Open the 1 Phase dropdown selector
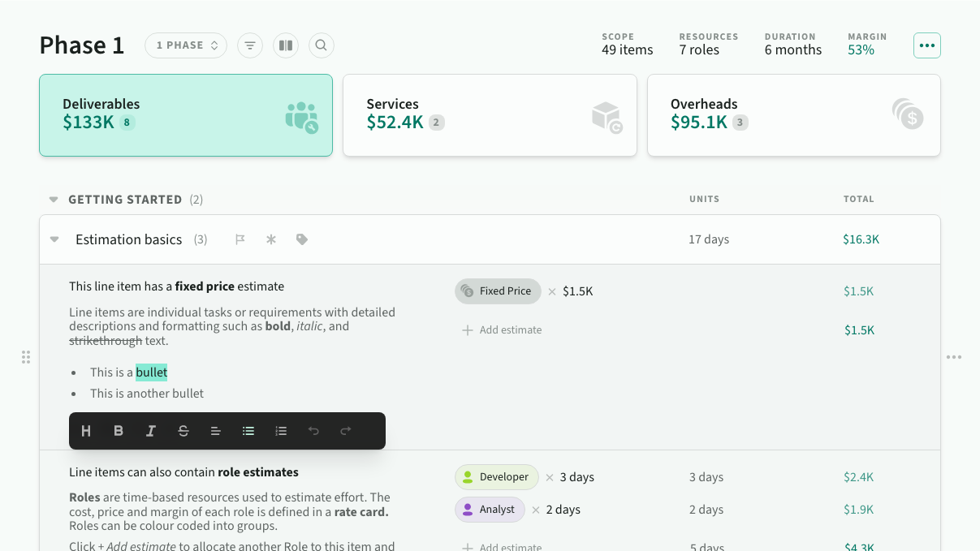Image resolution: width=980 pixels, height=551 pixels. click(187, 45)
